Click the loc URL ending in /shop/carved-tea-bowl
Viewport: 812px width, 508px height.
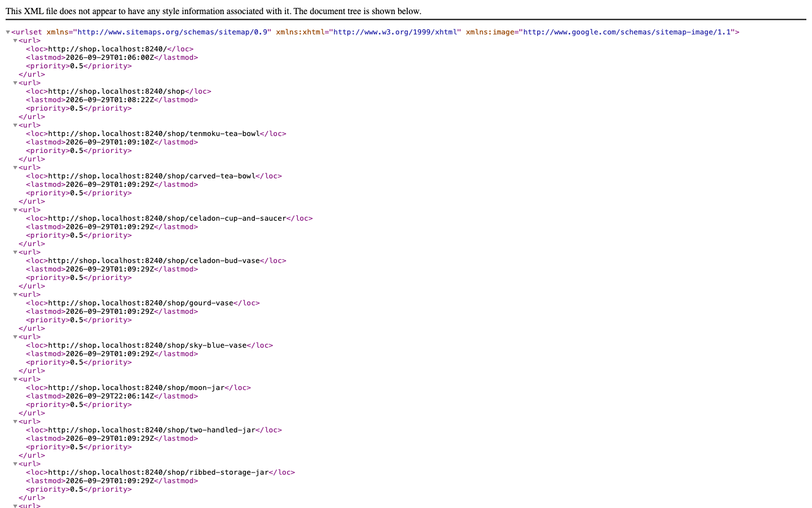(x=152, y=176)
